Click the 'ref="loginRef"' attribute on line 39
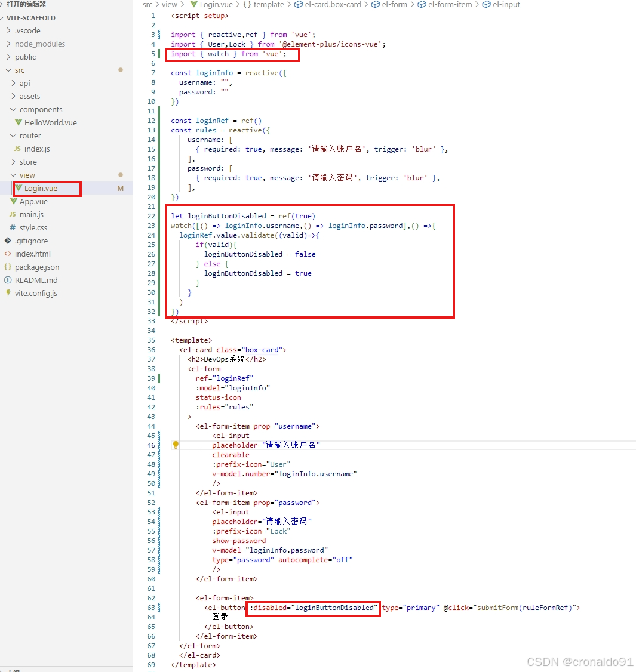Viewport: 636px width, 672px height. point(225,378)
